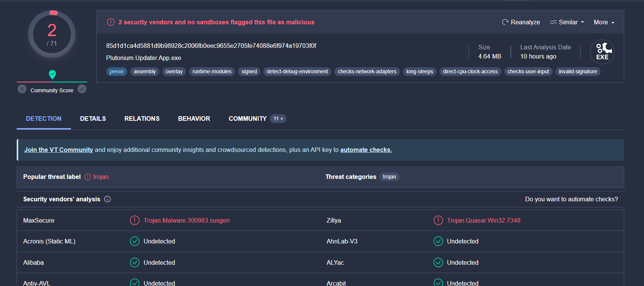The image size is (644, 286).
Task: Click the long-sleeps tag
Action: click(420, 71)
